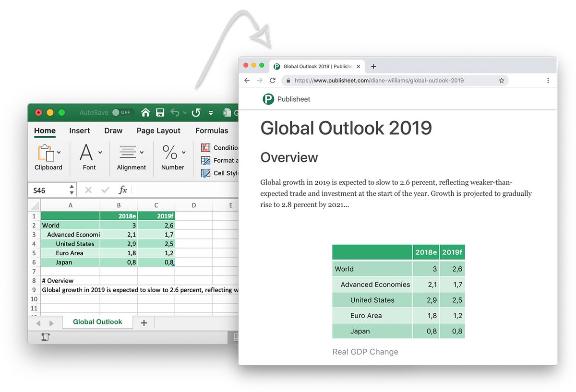Click the Undo icon in the Quick Access toolbar
This screenshot has width=576, height=392.
click(176, 112)
